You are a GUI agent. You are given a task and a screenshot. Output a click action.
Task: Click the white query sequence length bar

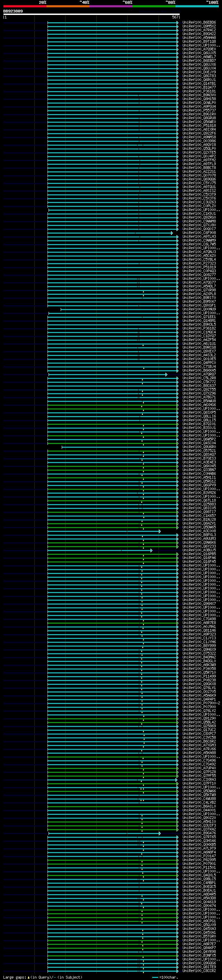coord(92,15)
